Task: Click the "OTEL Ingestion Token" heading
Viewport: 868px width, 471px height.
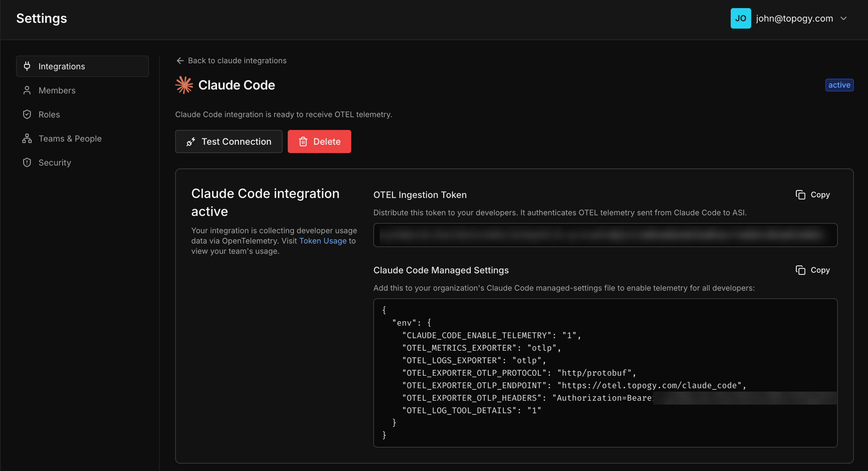Action: [420, 195]
